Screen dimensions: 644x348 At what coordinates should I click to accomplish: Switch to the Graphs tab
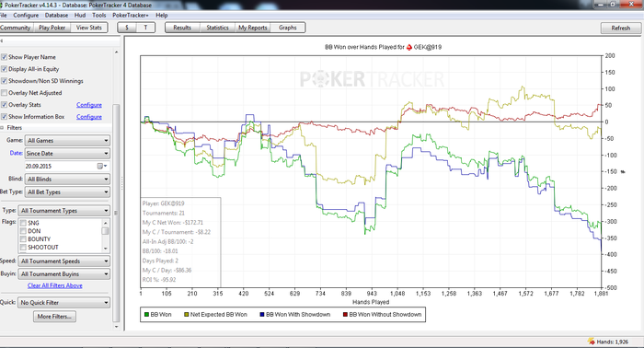(287, 28)
